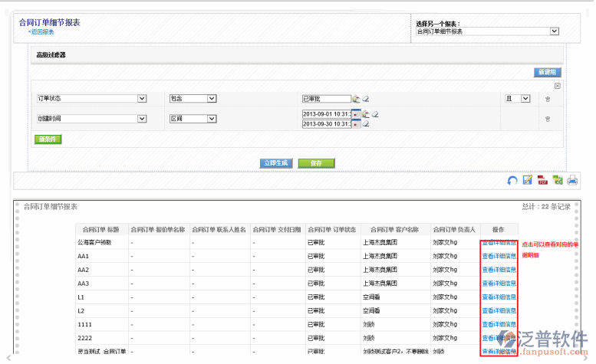Expand the 订单状态 field dropdown

142,98
